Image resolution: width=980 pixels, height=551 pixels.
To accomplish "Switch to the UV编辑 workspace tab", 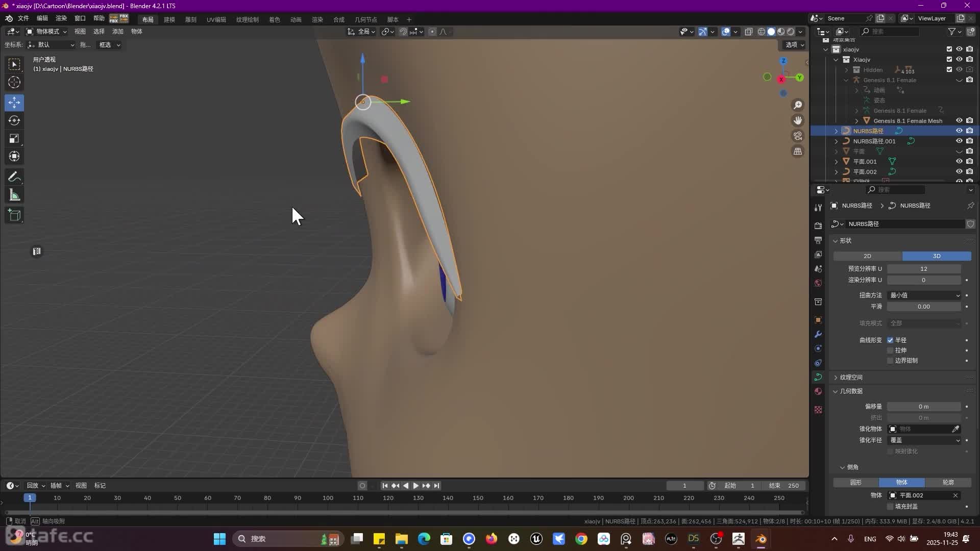I will (216, 19).
